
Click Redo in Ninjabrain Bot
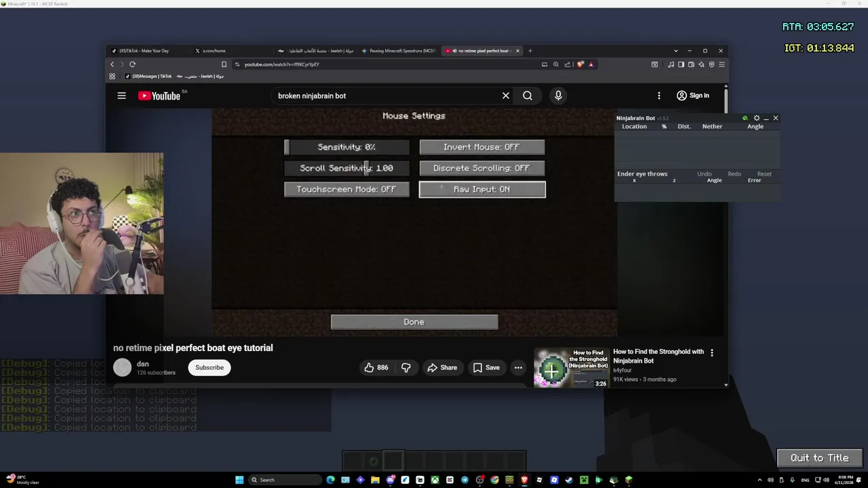(734, 174)
